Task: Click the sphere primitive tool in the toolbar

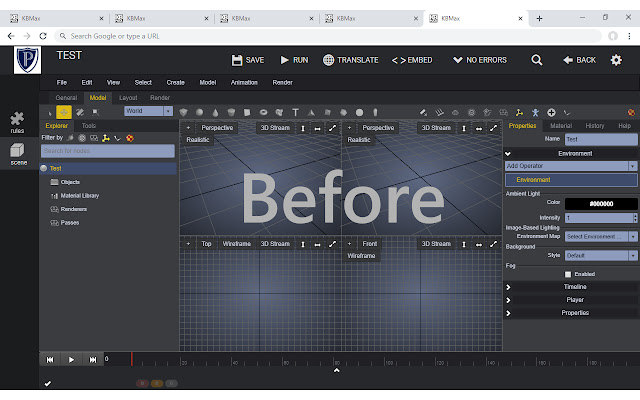Action: (200, 112)
